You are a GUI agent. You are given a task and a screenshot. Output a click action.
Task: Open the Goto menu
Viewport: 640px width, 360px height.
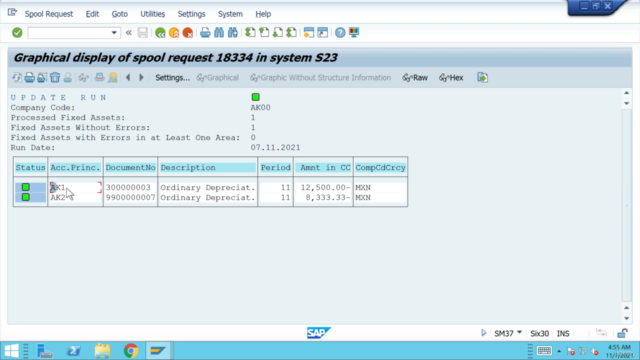point(120,14)
